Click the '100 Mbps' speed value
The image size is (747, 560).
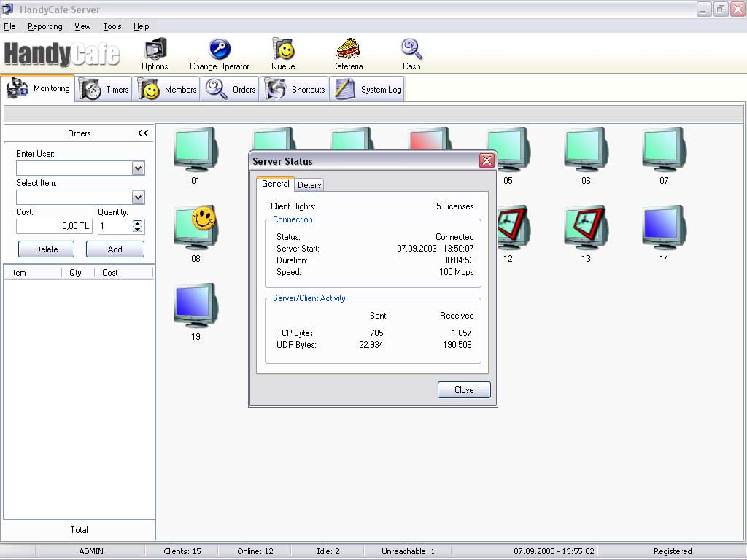(x=457, y=272)
